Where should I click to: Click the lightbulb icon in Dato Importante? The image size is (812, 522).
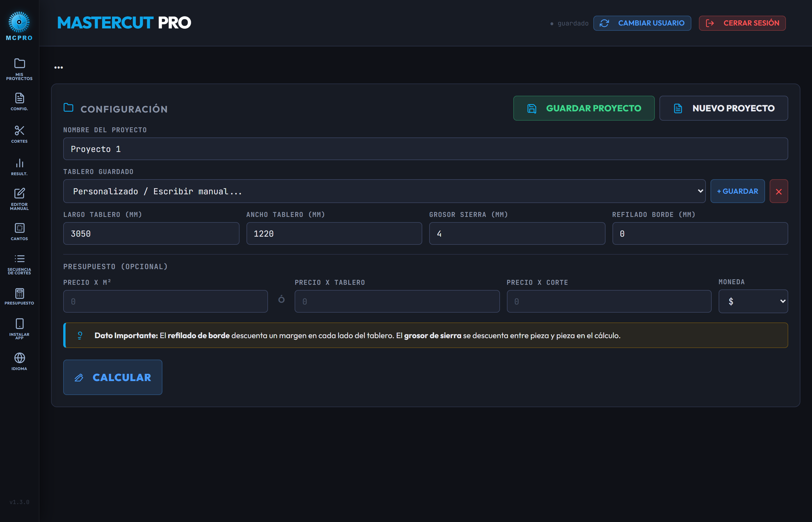point(80,335)
